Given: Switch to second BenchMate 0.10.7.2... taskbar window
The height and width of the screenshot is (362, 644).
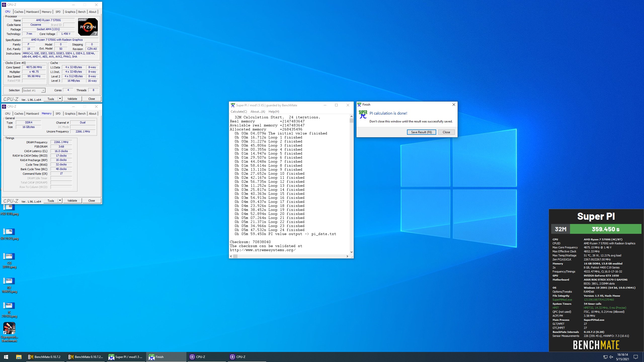Looking at the screenshot, I should 86,357.
